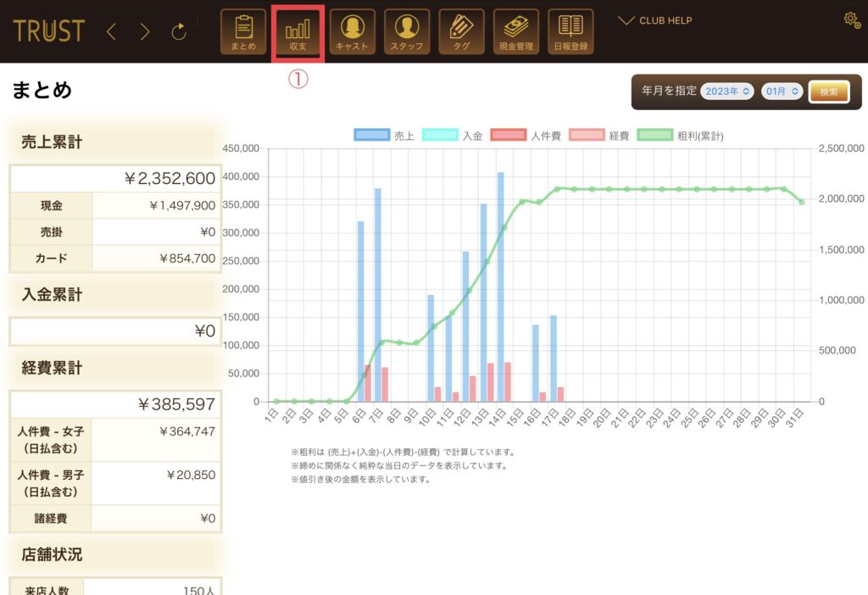Click the カード amount ¥854,700
The width and height of the screenshot is (868, 595).
pos(187,259)
